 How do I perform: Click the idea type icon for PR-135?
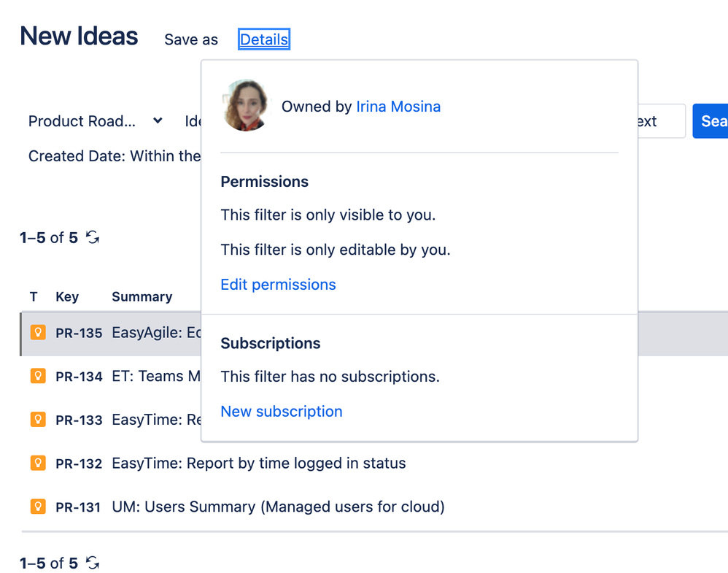[38, 332]
